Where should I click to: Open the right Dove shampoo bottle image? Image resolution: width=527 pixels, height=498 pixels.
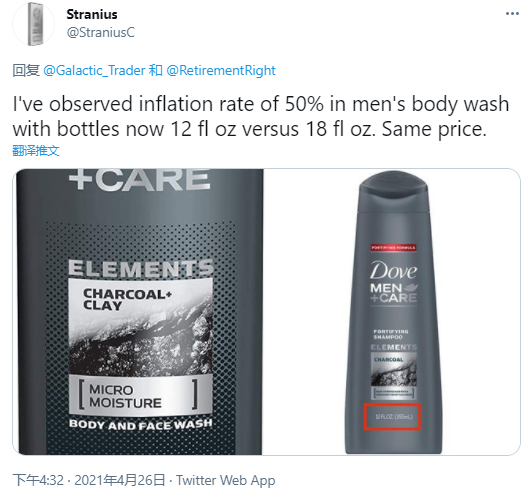392,312
